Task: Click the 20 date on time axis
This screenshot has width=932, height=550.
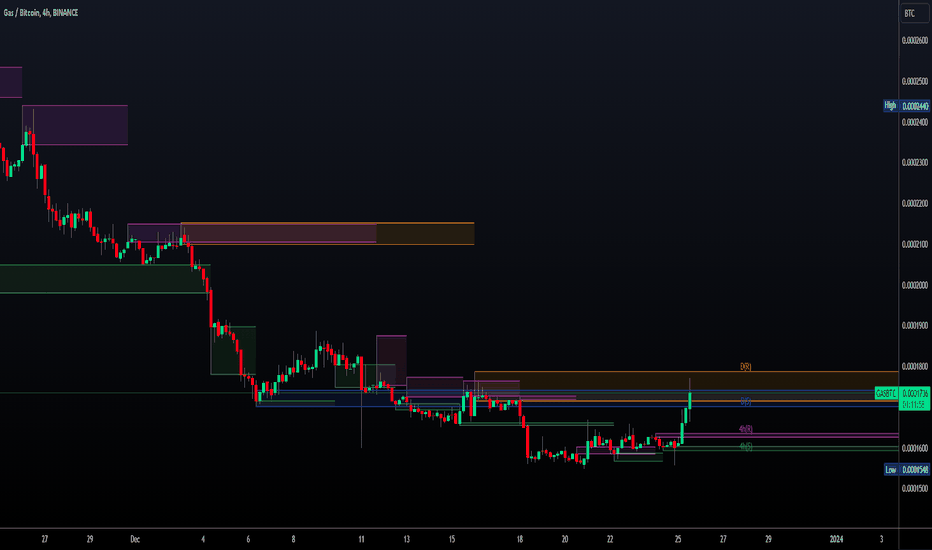Action: [x=565, y=539]
